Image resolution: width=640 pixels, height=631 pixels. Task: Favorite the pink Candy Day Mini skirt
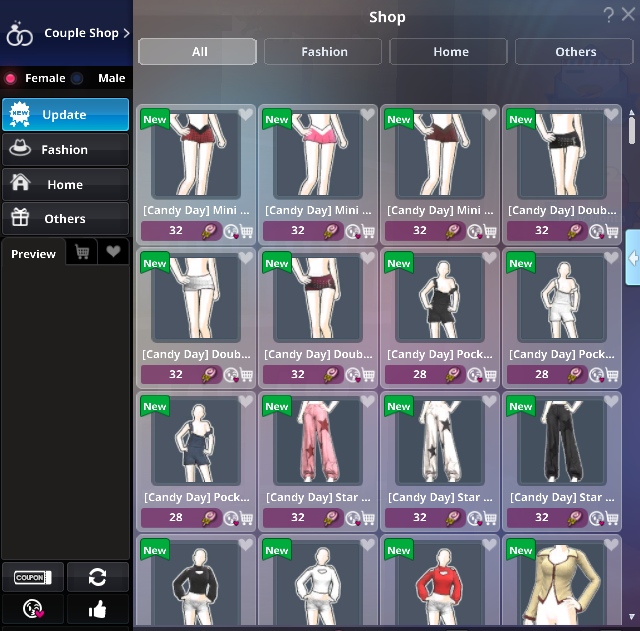pos(367,114)
